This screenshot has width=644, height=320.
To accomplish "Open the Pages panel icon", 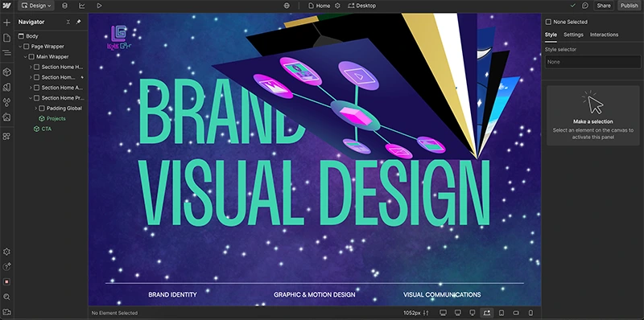I will pos(6,38).
